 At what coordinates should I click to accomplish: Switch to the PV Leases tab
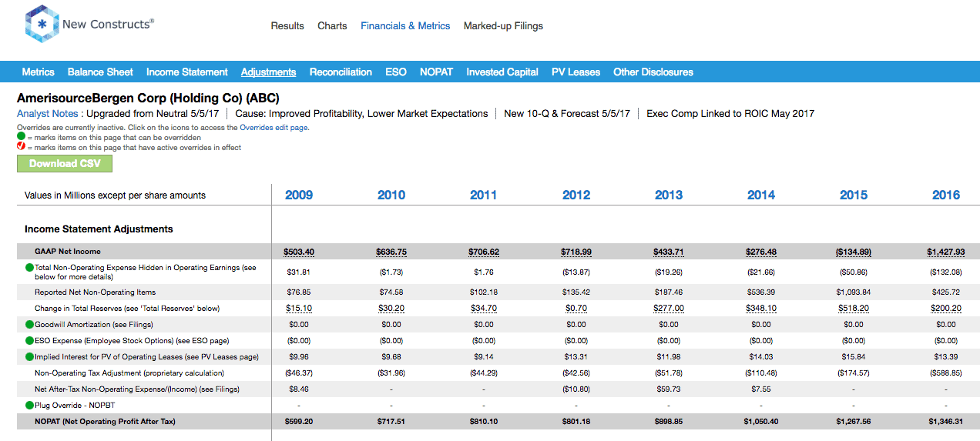pos(576,72)
